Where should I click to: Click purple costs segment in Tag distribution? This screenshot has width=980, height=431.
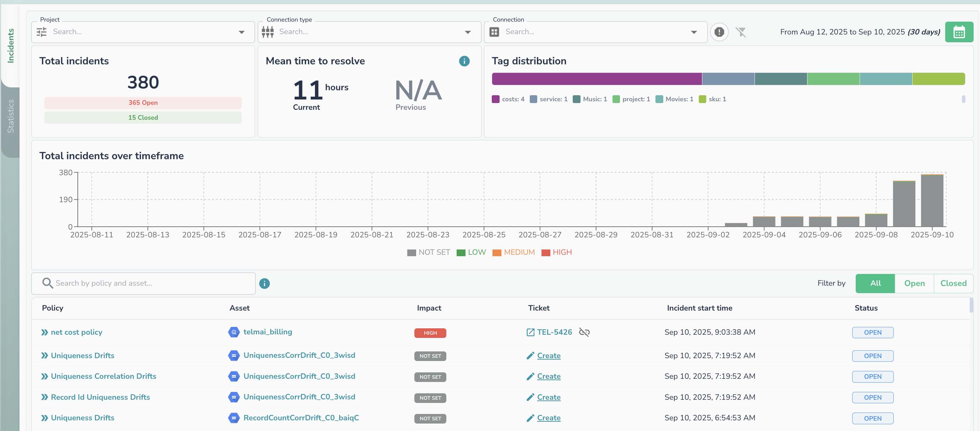pyautogui.click(x=596, y=79)
